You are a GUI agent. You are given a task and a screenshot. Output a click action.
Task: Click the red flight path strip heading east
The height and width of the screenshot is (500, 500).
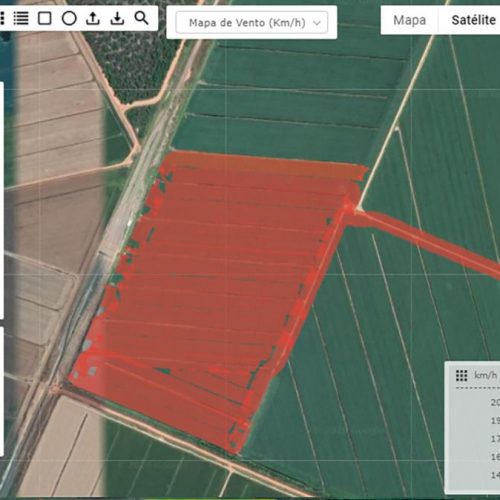[423, 243]
